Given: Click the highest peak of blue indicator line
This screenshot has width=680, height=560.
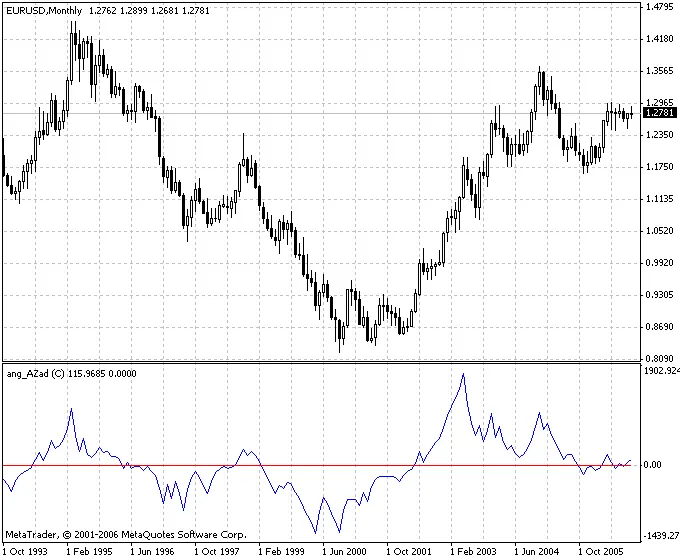Looking at the screenshot, I should (x=463, y=375).
